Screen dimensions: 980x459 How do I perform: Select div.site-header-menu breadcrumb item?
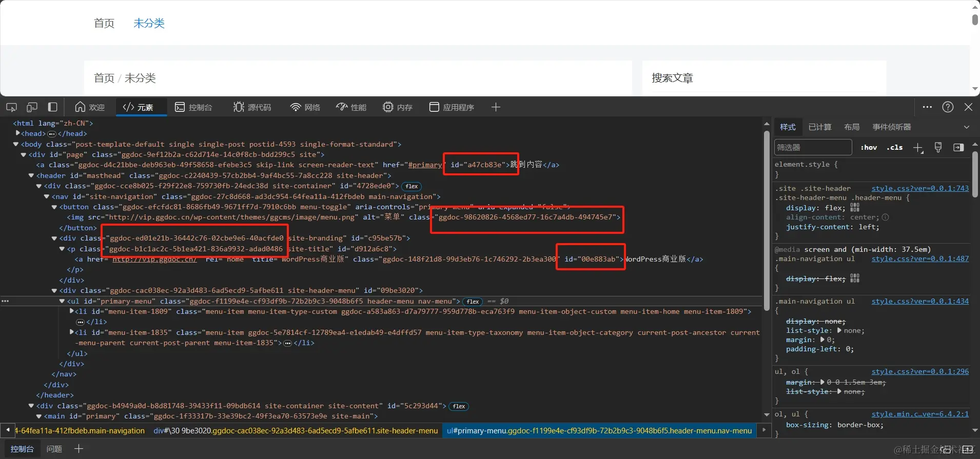pos(296,431)
